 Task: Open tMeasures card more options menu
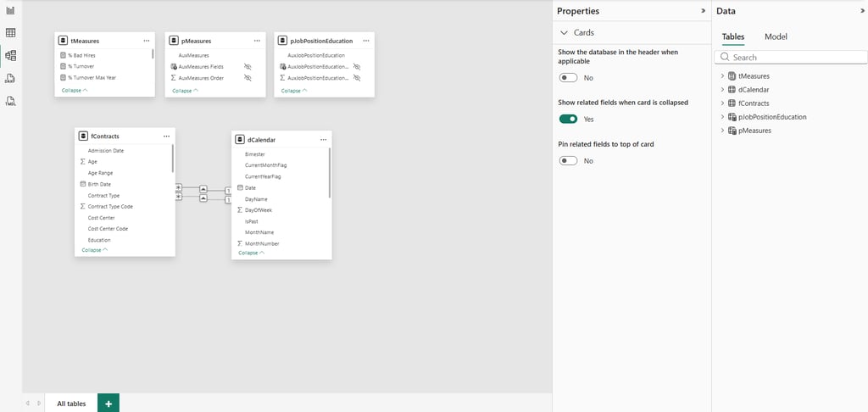[146, 41]
